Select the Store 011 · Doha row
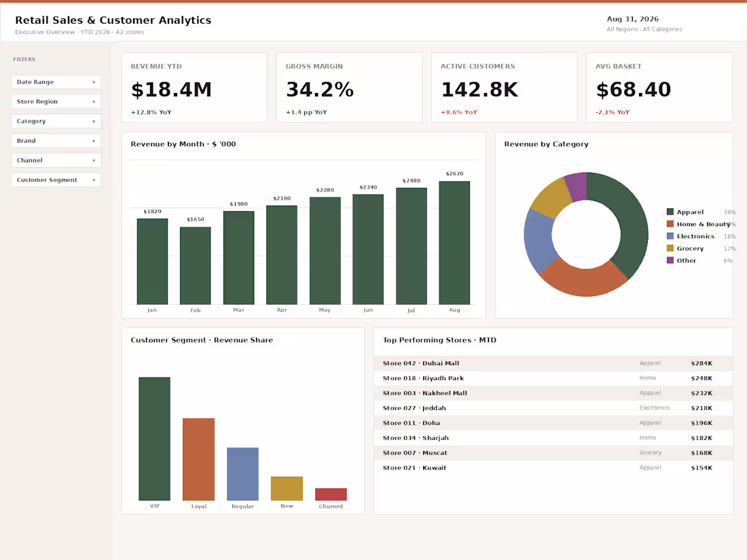 [x=553, y=423]
